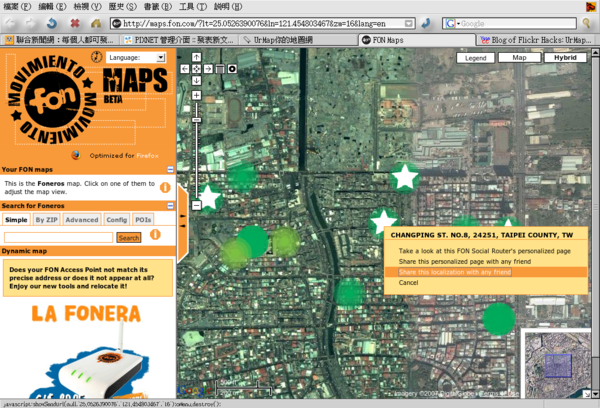Click the black circle map tool icon
Image resolution: width=600 pixels, height=408 pixels.
[232, 69]
